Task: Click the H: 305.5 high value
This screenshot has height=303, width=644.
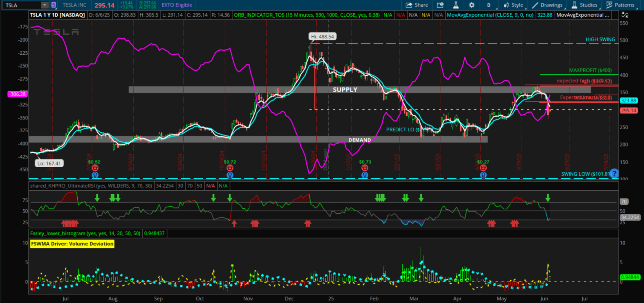Action: 149,15
